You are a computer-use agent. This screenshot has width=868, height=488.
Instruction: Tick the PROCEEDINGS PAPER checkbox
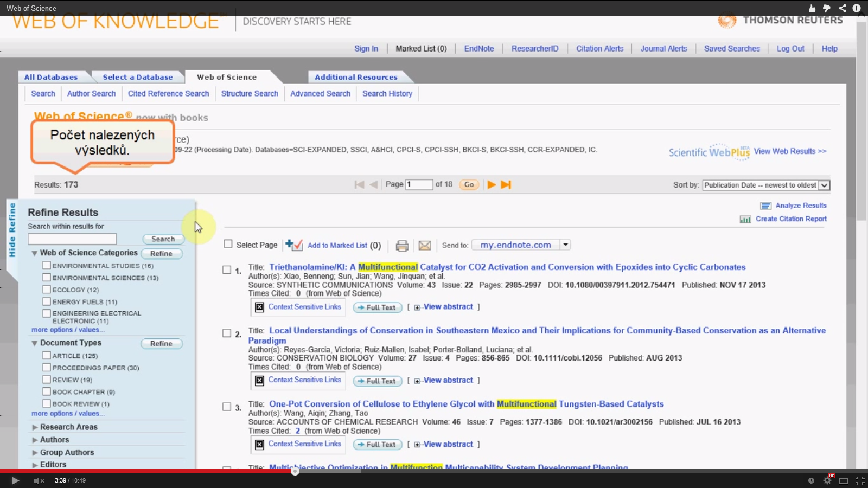tap(47, 367)
